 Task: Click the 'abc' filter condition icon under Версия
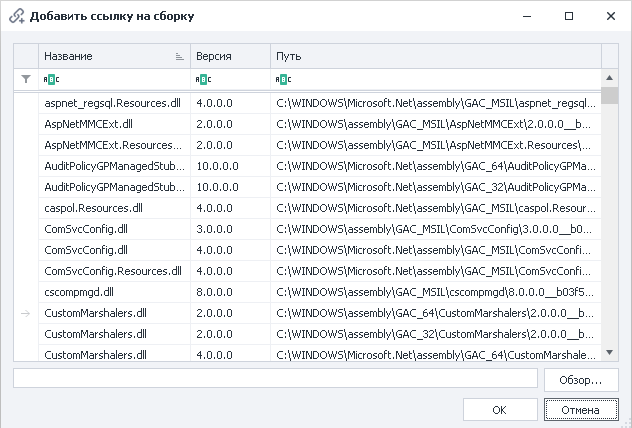[x=203, y=79]
